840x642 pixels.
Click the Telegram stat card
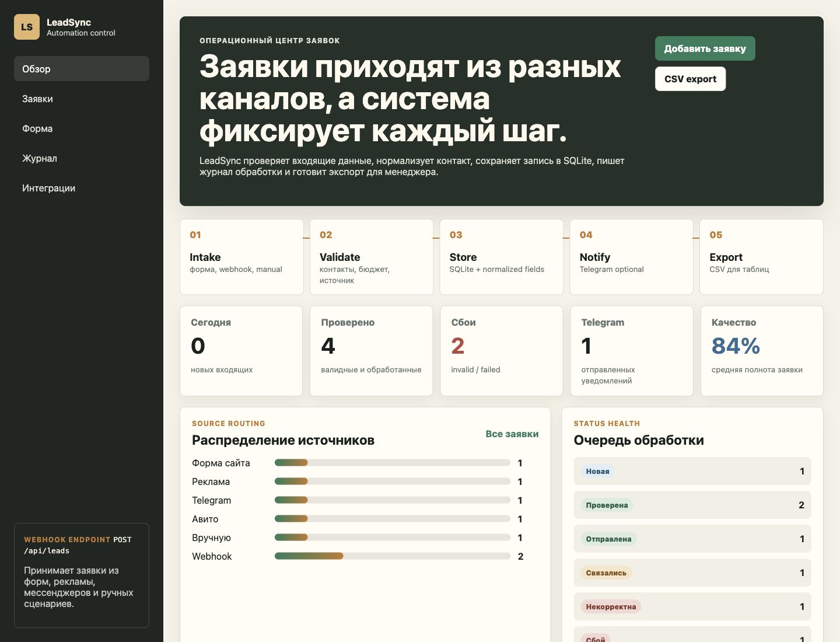pyautogui.click(x=632, y=351)
